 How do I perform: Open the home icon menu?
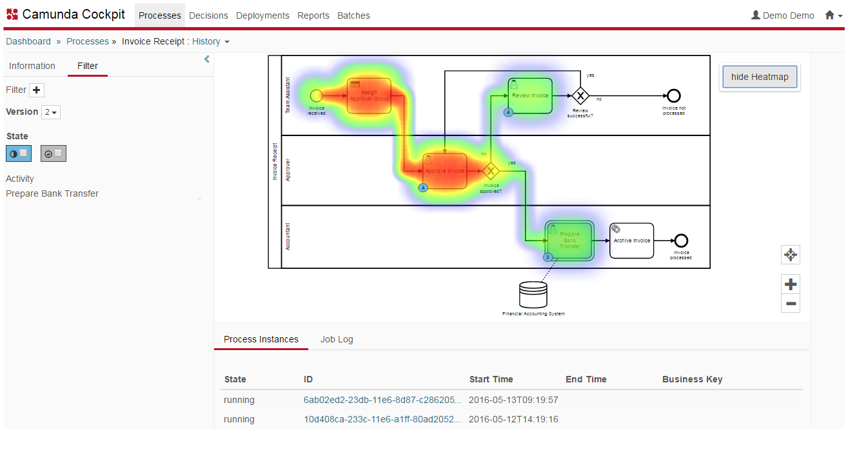[834, 15]
